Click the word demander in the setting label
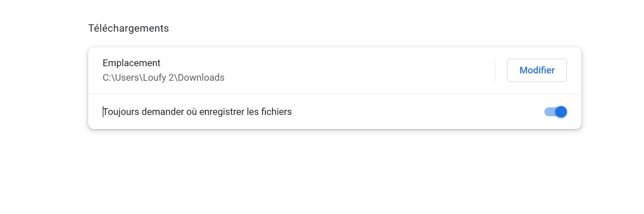 coord(163,112)
